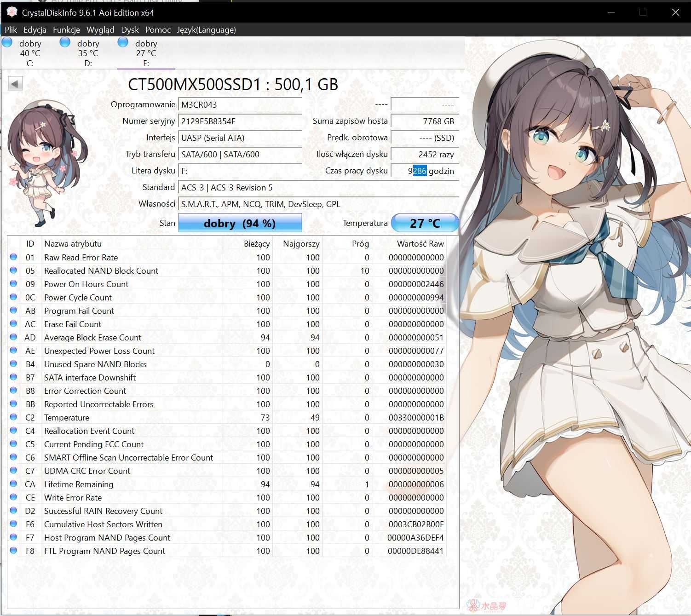Image resolution: width=691 pixels, height=616 pixels.
Task: Click status icon of Current Pending ECC Count
Action: click(x=13, y=444)
